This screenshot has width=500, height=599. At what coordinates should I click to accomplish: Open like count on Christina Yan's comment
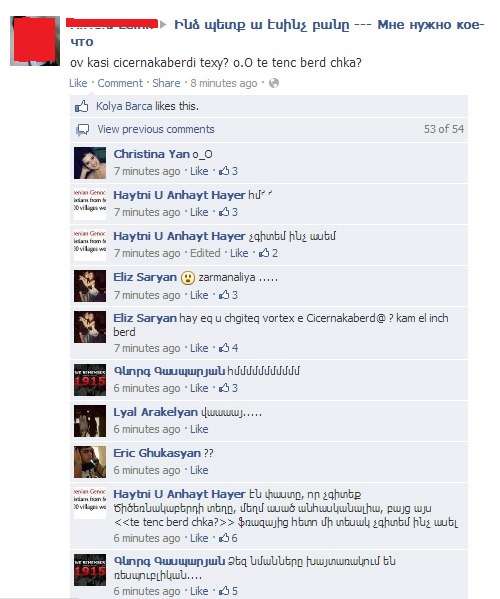[228, 171]
